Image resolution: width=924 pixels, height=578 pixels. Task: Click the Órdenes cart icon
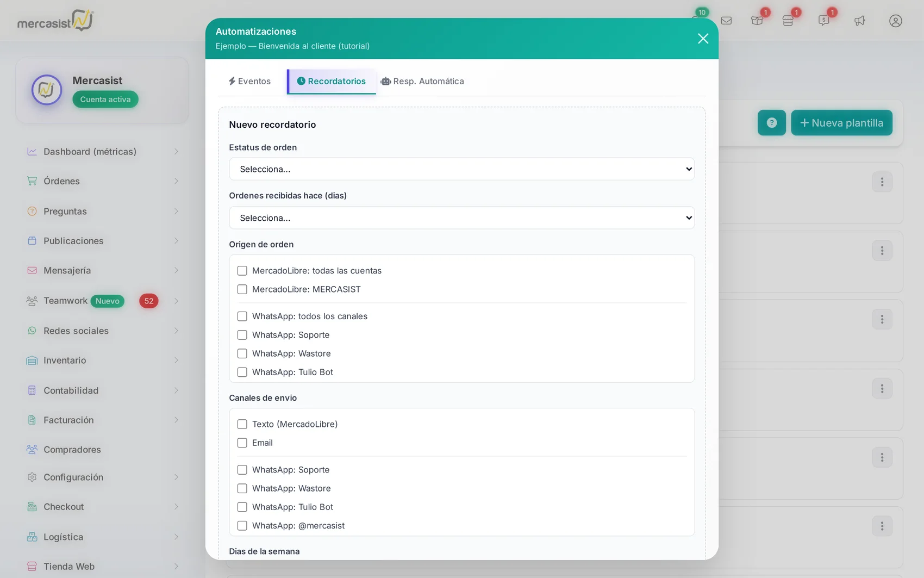tap(32, 181)
